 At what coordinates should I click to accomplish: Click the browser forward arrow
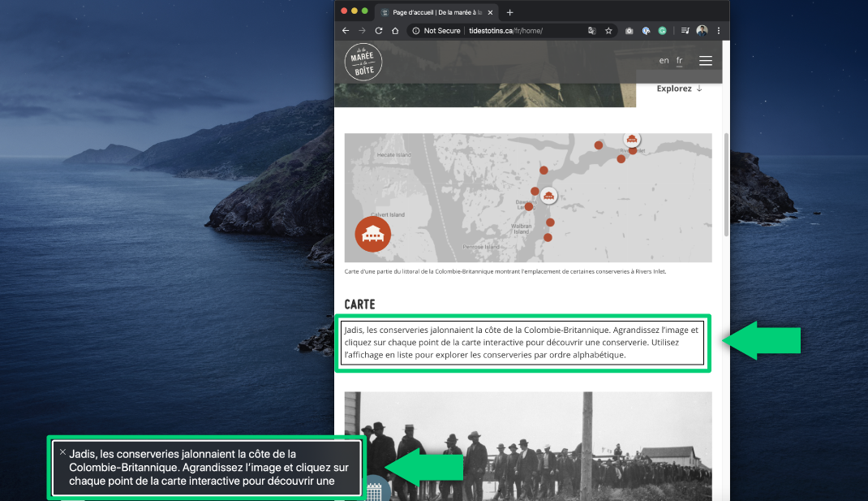point(362,31)
